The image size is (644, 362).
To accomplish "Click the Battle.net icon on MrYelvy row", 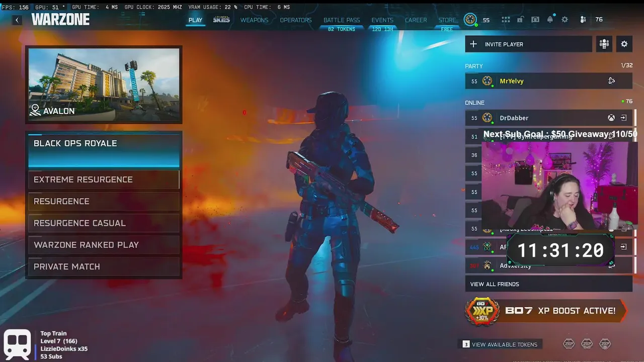I will (611, 81).
